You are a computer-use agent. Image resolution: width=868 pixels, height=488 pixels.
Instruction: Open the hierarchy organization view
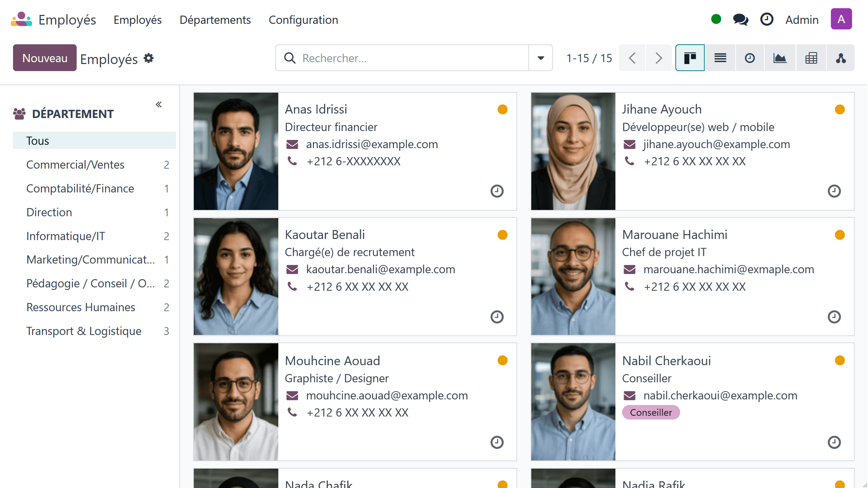click(840, 58)
